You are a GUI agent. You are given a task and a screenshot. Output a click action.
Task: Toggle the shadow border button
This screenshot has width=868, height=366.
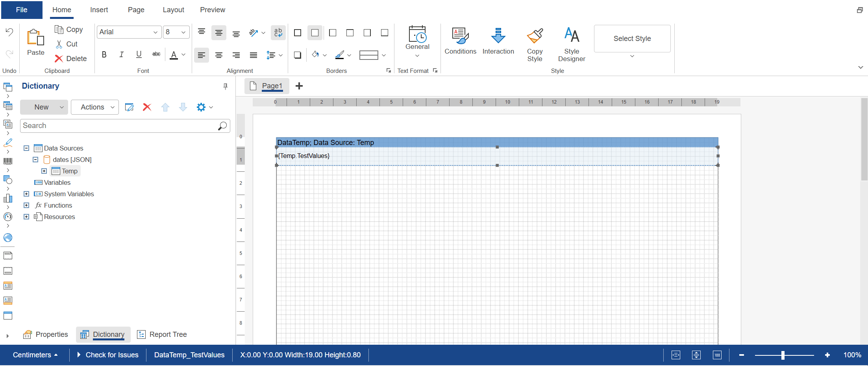(298, 55)
